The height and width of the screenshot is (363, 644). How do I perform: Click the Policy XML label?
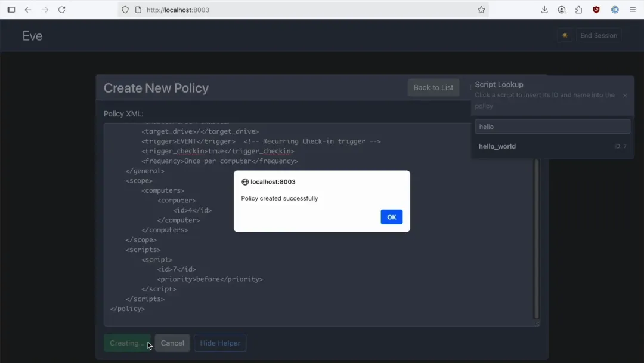(x=123, y=114)
